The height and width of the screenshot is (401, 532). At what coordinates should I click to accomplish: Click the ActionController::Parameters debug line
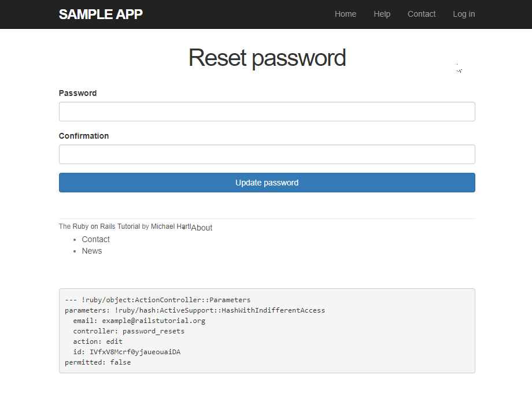pos(157,300)
